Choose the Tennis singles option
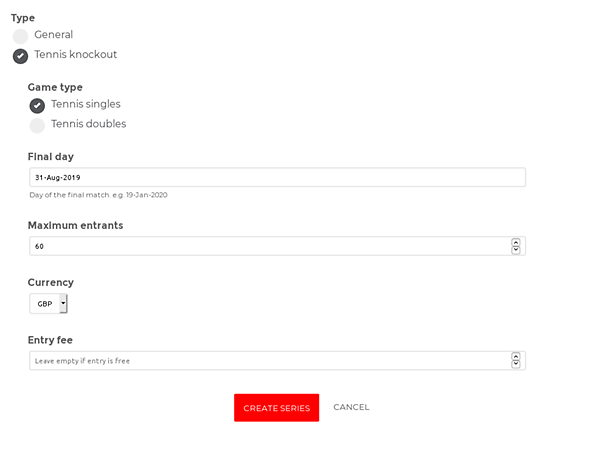The height and width of the screenshot is (456, 600). 37,106
